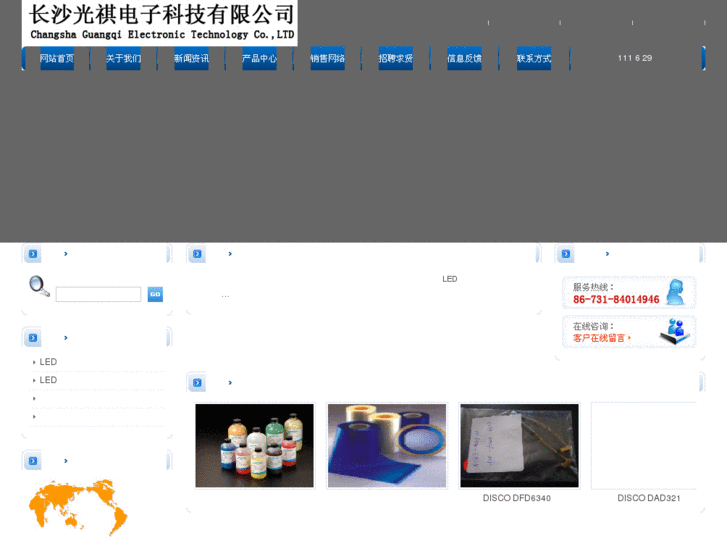
Task: Click the 111 6 29 text in the nav bar
Action: tap(635, 58)
